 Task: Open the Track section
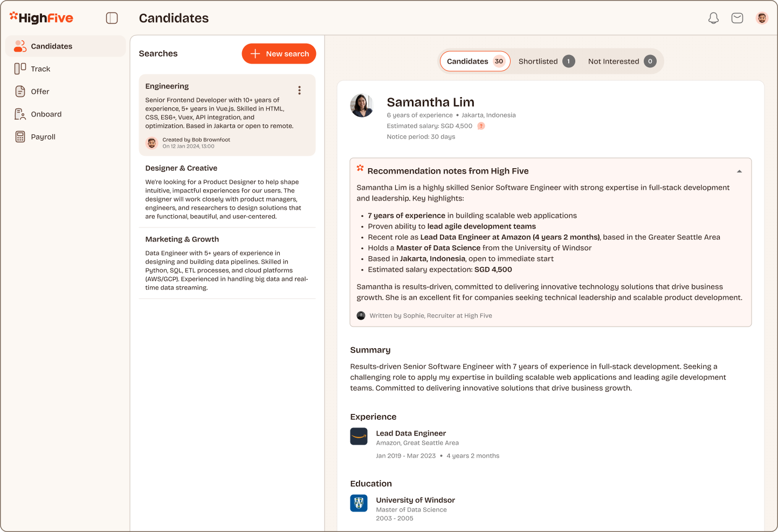[40, 69]
